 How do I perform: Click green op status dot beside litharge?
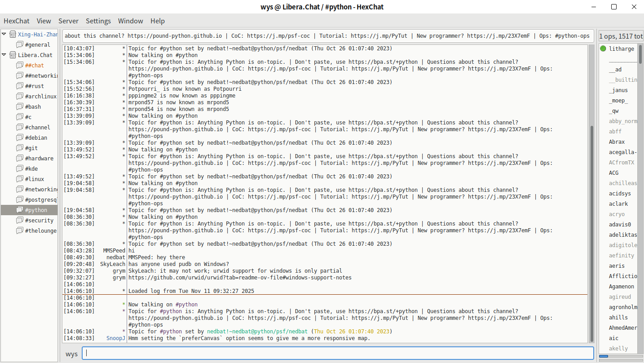pyautogui.click(x=603, y=49)
